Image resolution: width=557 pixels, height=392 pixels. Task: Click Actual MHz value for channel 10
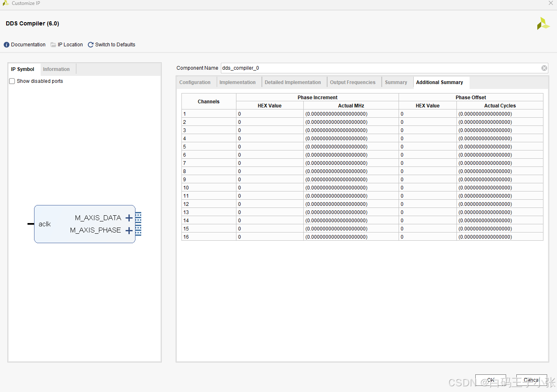[x=351, y=188]
